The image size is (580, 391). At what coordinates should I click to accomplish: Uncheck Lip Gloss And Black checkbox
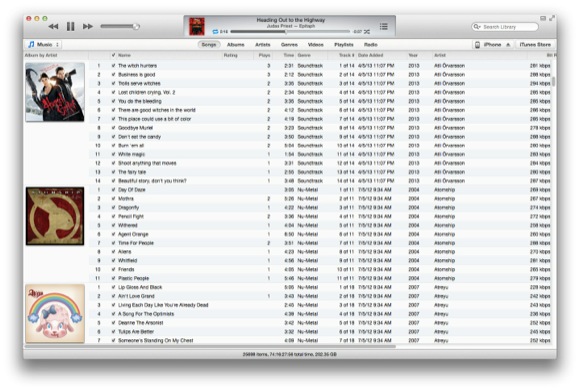coord(113,287)
